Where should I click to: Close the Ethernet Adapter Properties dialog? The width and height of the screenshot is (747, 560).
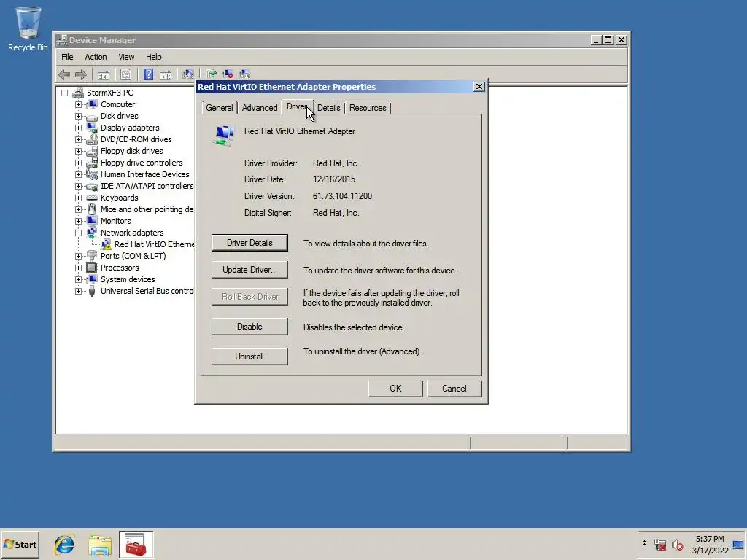(x=479, y=87)
